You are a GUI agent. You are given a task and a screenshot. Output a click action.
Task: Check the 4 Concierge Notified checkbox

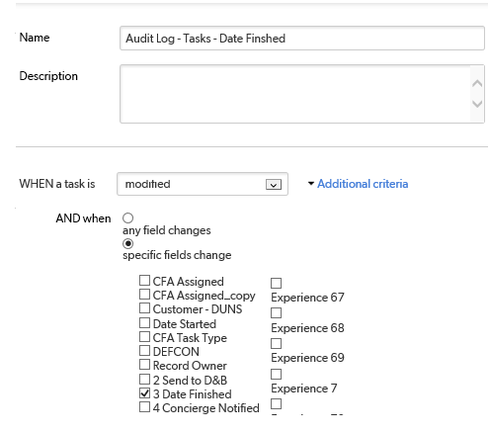coord(144,407)
